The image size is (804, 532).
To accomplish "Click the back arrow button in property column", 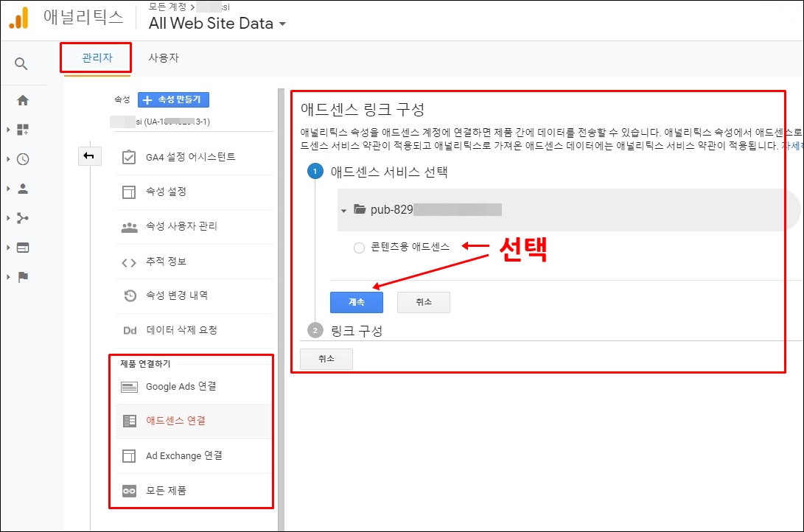I will point(89,155).
